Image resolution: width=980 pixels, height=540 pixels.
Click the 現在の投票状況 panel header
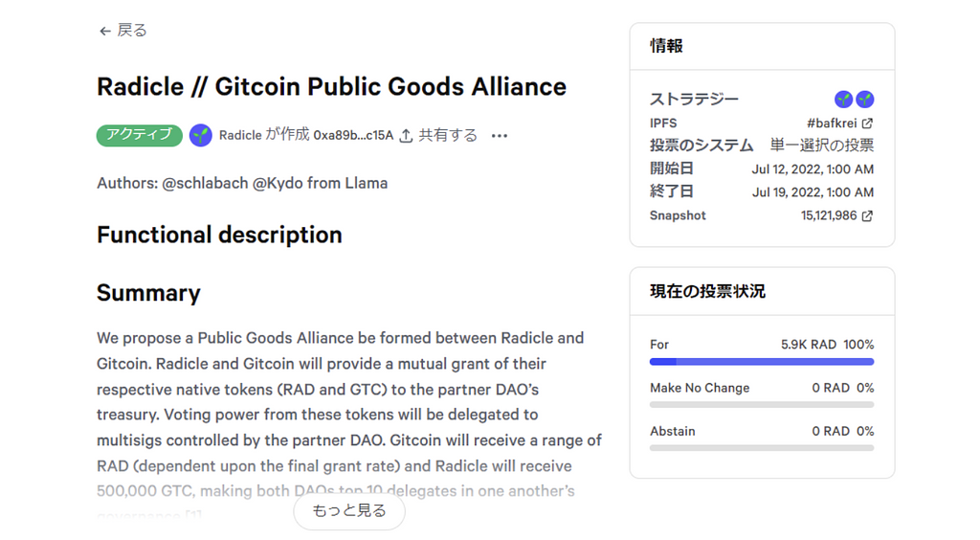(707, 291)
